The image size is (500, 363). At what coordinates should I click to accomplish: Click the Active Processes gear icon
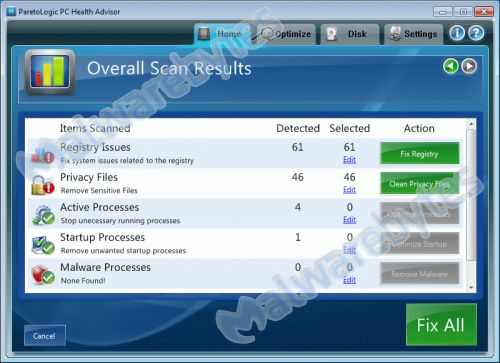pyautogui.click(x=43, y=215)
